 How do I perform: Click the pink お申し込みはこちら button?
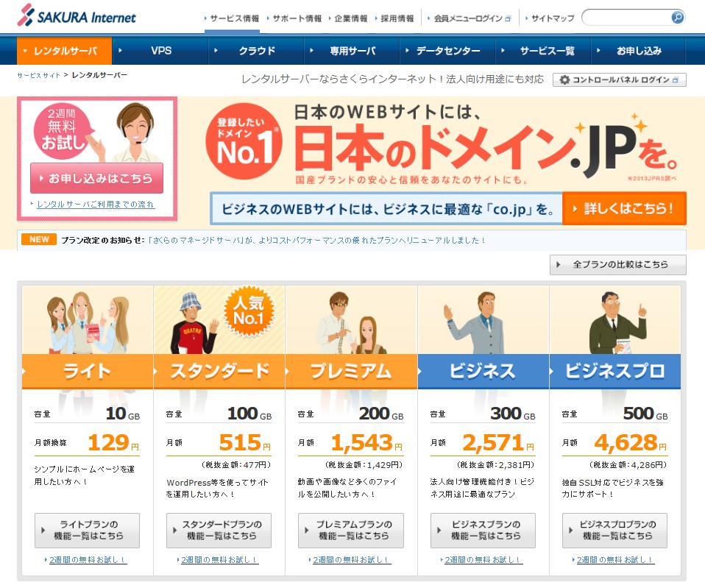96,179
